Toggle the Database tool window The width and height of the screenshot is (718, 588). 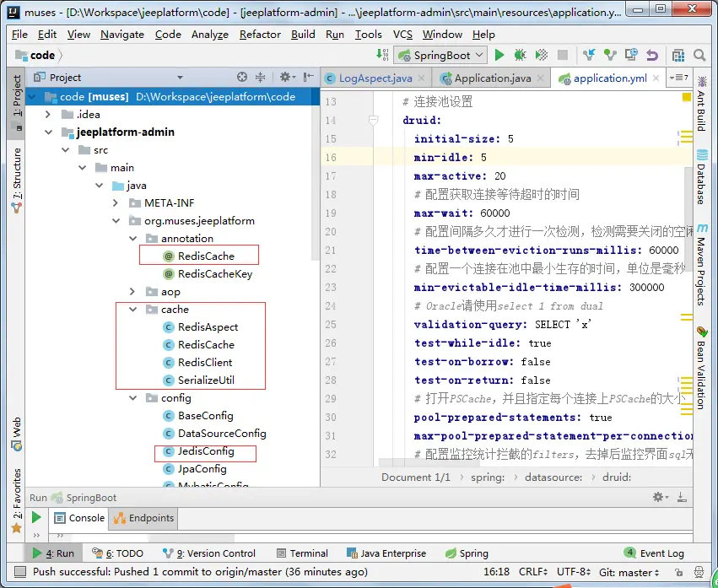[701, 177]
